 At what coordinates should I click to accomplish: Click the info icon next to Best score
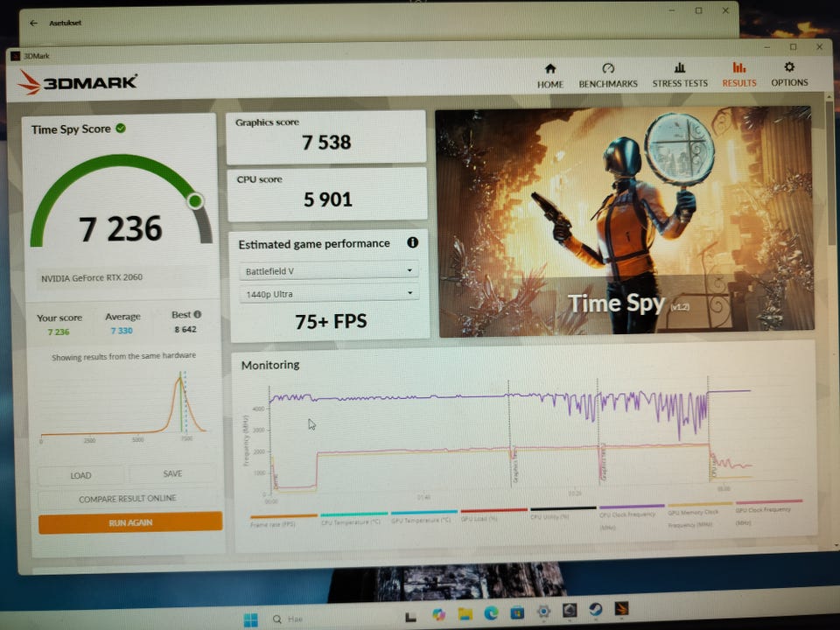[x=197, y=314]
